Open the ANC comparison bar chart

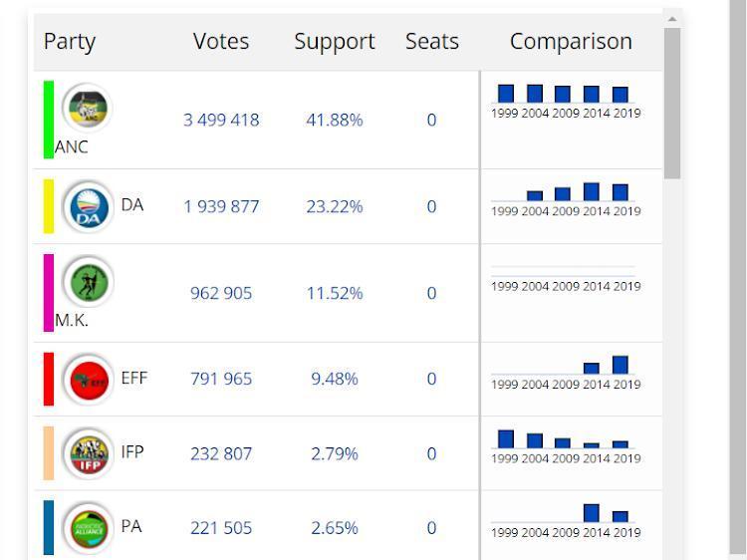[x=564, y=101]
